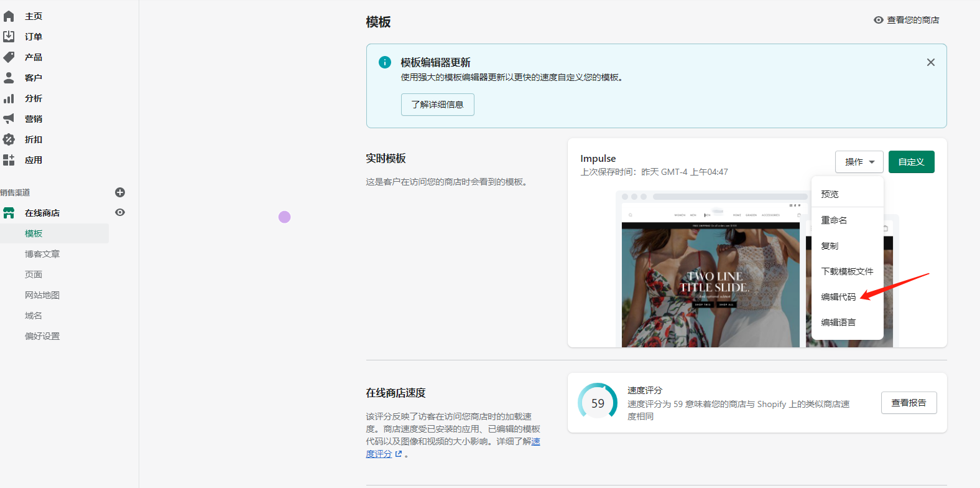The image size is (980, 488).
Task: Open 折扣 section
Action: [x=34, y=139]
